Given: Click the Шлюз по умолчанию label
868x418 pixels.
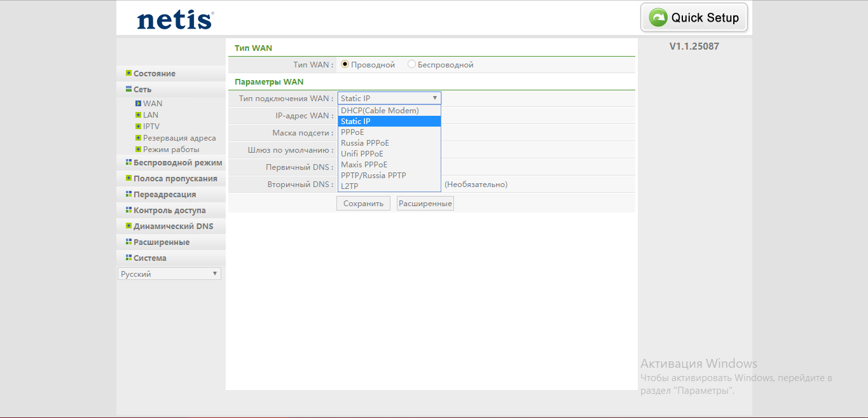Looking at the screenshot, I should (x=291, y=150).
